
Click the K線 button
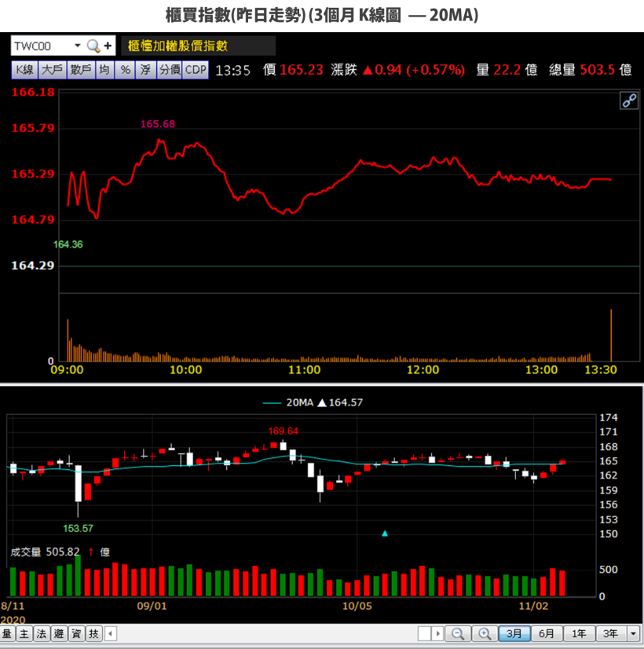25,70
